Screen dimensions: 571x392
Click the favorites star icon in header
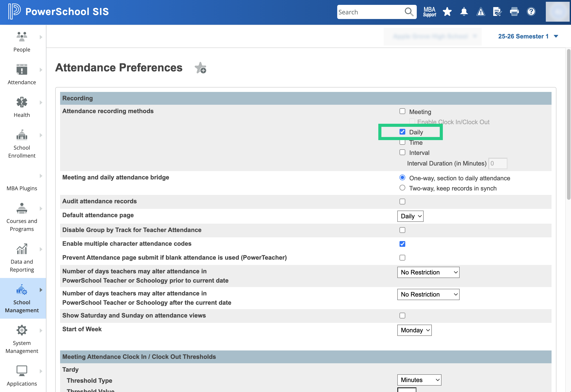point(447,11)
